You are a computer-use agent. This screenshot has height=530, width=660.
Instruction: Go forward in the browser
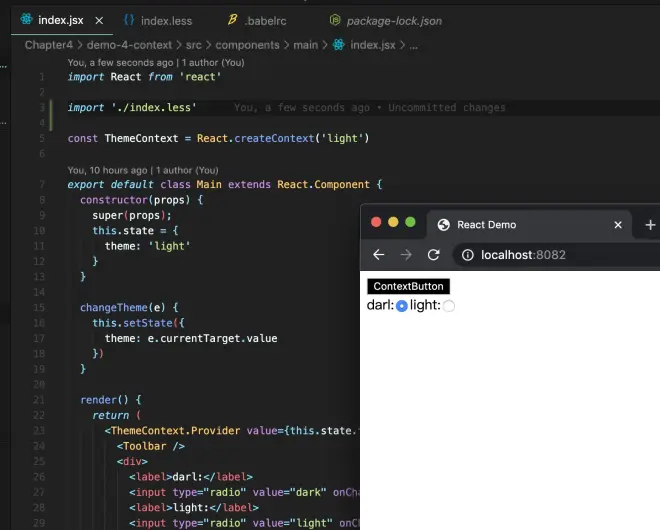pyautogui.click(x=406, y=255)
